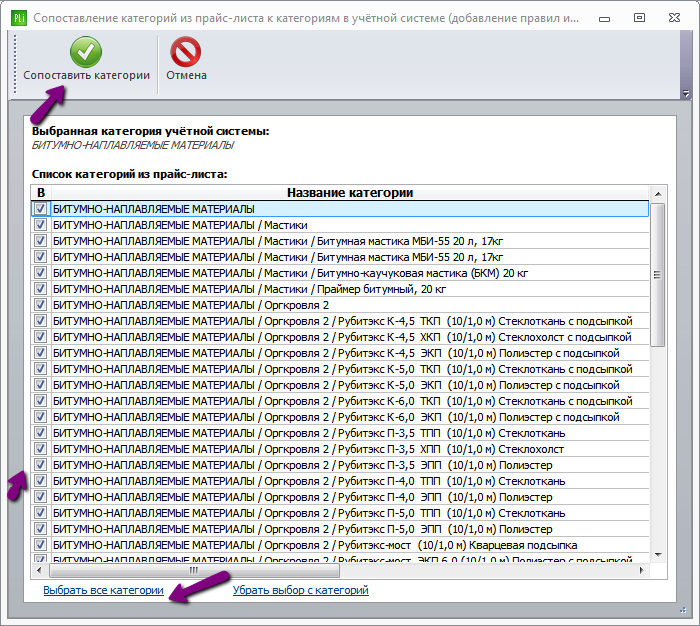This screenshot has height=626, width=700.
Task: Minimize the category matching window
Action: pyautogui.click(x=604, y=18)
